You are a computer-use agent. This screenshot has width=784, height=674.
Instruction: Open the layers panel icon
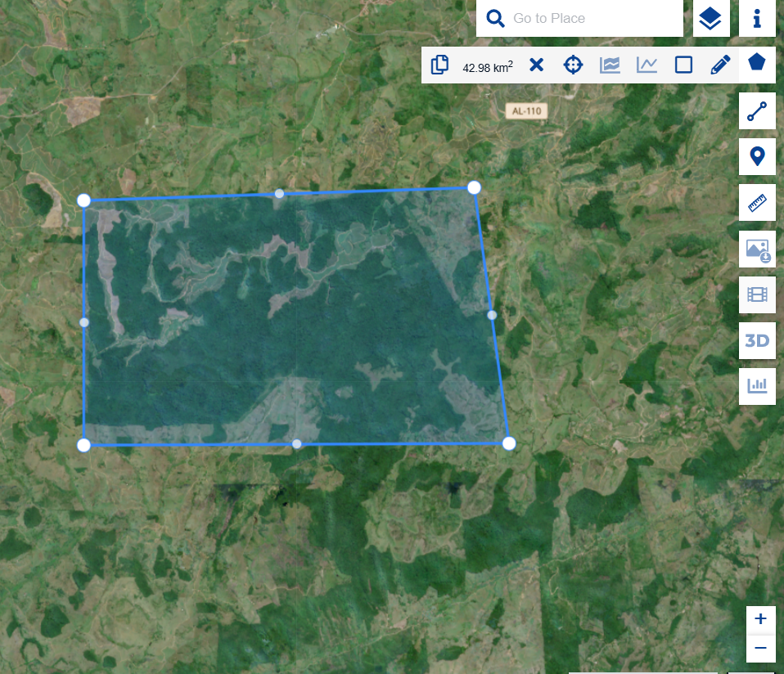[x=710, y=19]
